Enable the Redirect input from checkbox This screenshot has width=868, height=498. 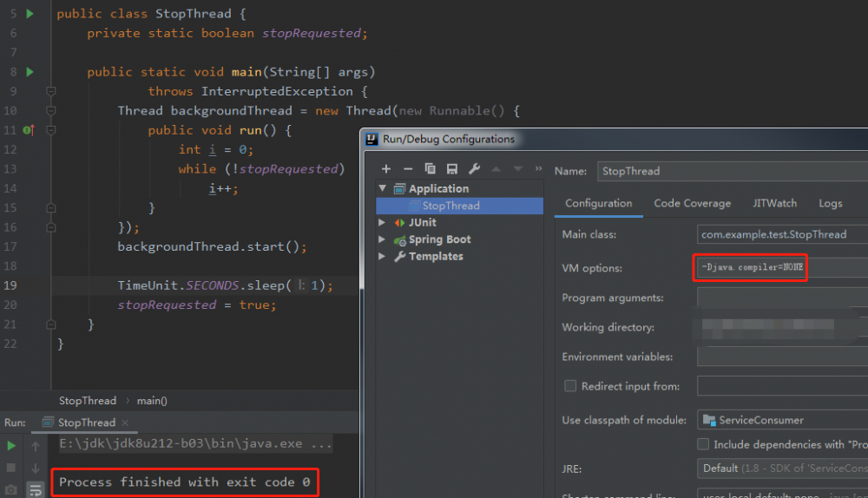pyautogui.click(x=570, y=386)
